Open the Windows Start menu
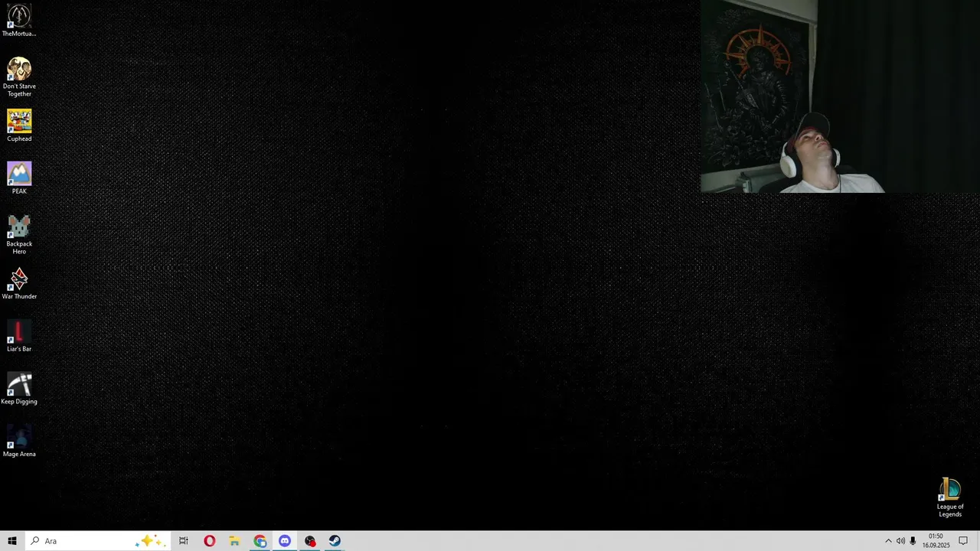The height and width of the screenshot is (551, 980). pyautogui.click(x=11, y=541)
